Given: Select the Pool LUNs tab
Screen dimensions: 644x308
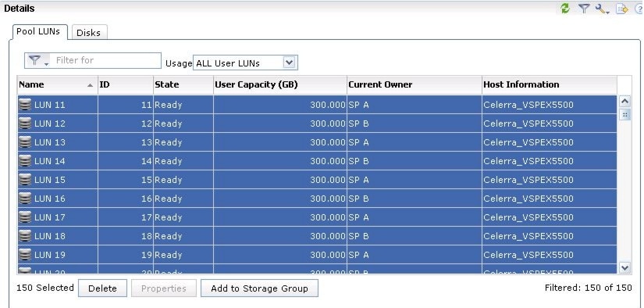Looking at the screenshot, I should click(38, 32).
